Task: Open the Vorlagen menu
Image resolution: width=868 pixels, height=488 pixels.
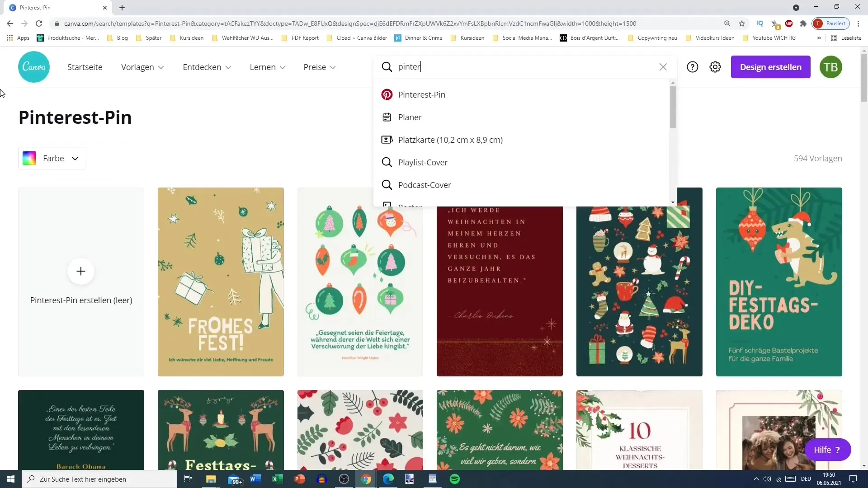Action: click(x=142, y=67)
